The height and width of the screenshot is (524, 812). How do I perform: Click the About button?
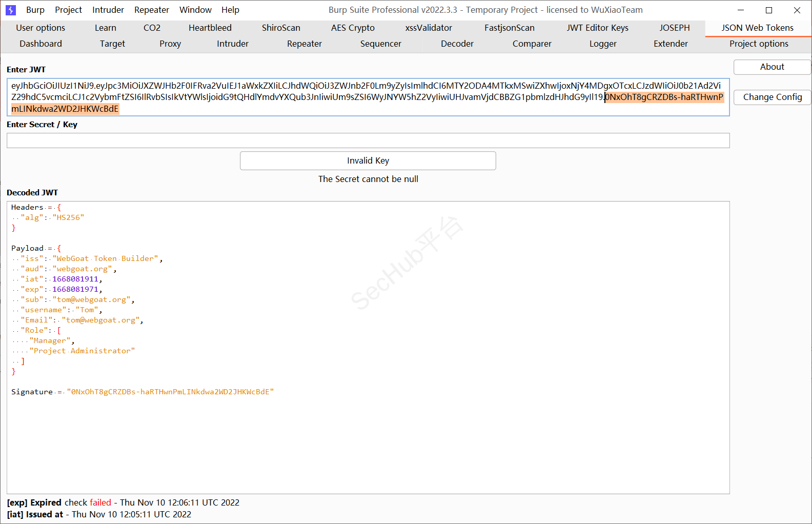(x=772, y=67)
